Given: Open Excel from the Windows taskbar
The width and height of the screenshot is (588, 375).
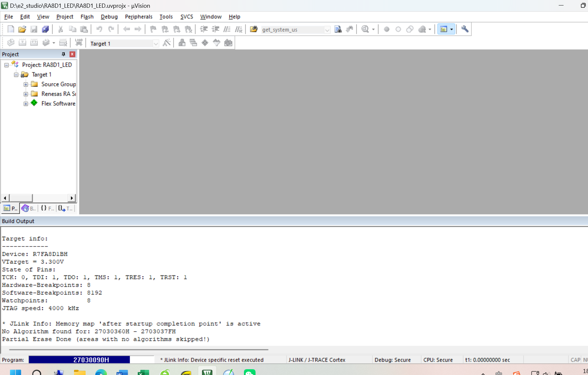Looking at the screenshot, I should coord(143,372).
